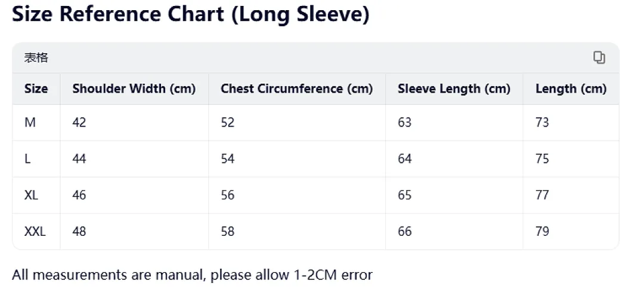644x289 pixels.
Task: Click the Size Reference Chart heading
Action: point(191,14)
